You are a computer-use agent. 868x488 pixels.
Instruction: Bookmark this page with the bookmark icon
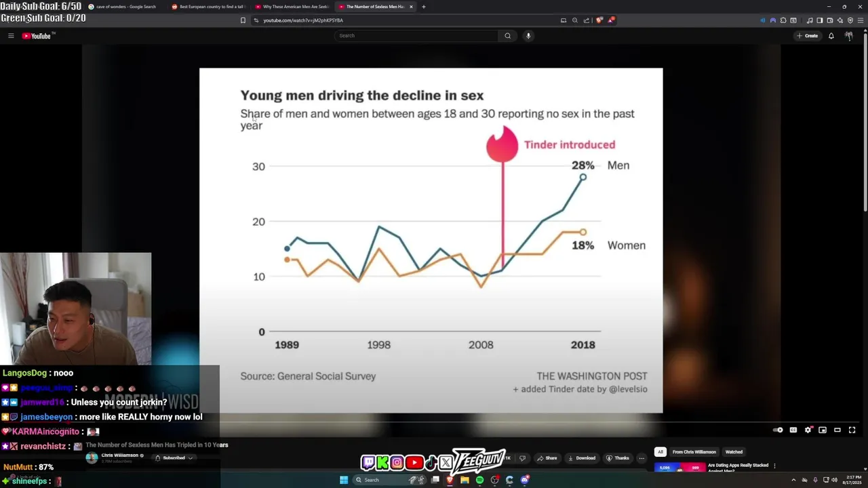coord(243,20)
